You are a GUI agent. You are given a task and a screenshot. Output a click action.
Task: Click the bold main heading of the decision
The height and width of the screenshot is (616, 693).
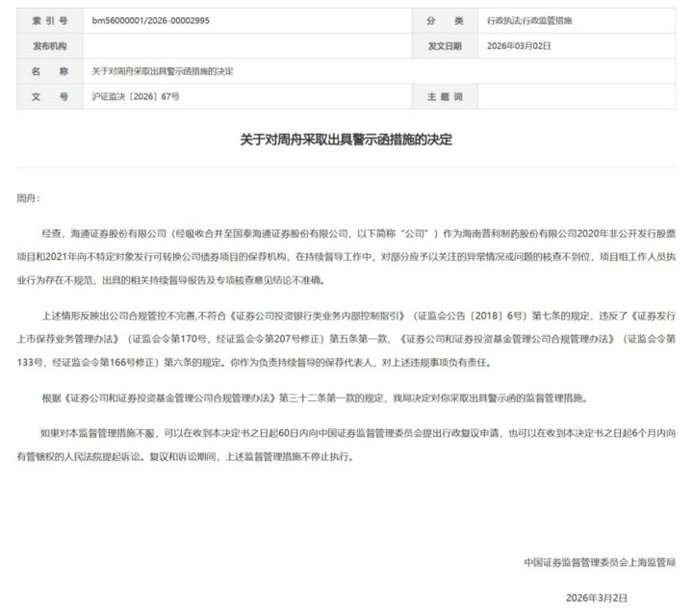346,140
